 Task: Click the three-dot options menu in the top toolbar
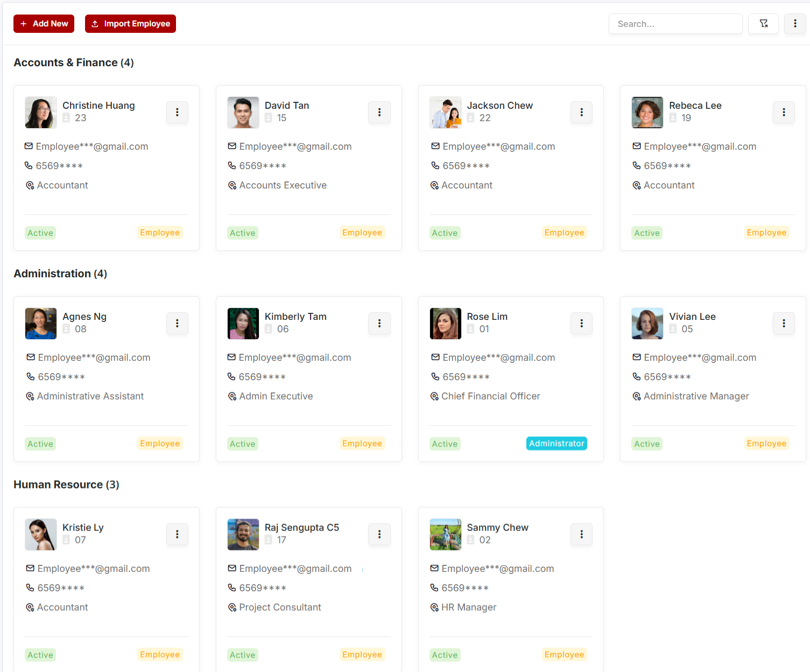(795, 24)
